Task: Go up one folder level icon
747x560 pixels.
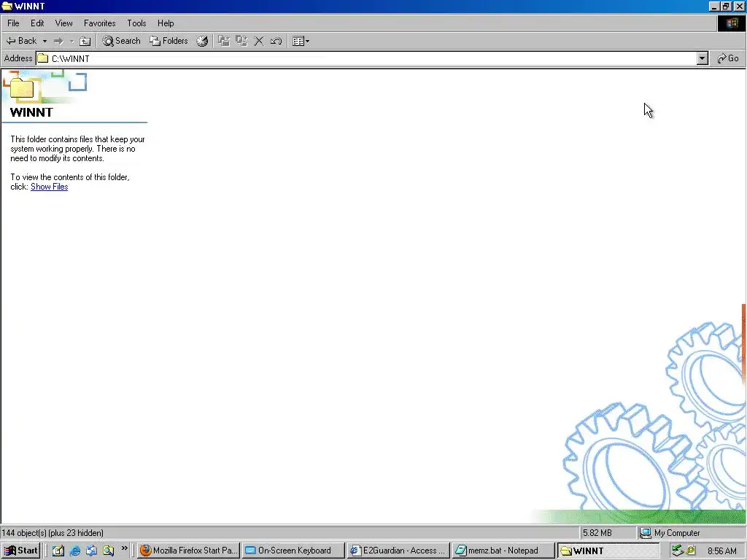Action: pos(85,41)
